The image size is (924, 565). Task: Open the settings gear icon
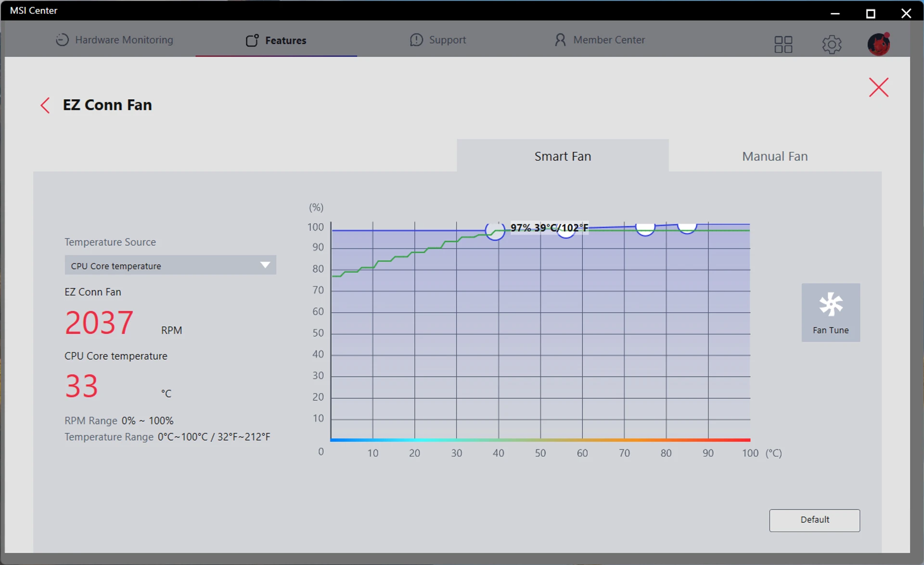832,44
